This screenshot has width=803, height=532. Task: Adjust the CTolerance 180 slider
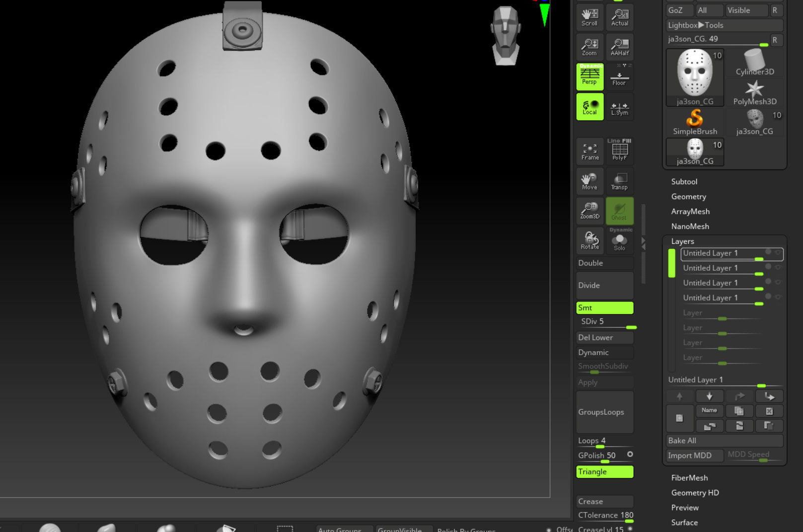point(604,516)
